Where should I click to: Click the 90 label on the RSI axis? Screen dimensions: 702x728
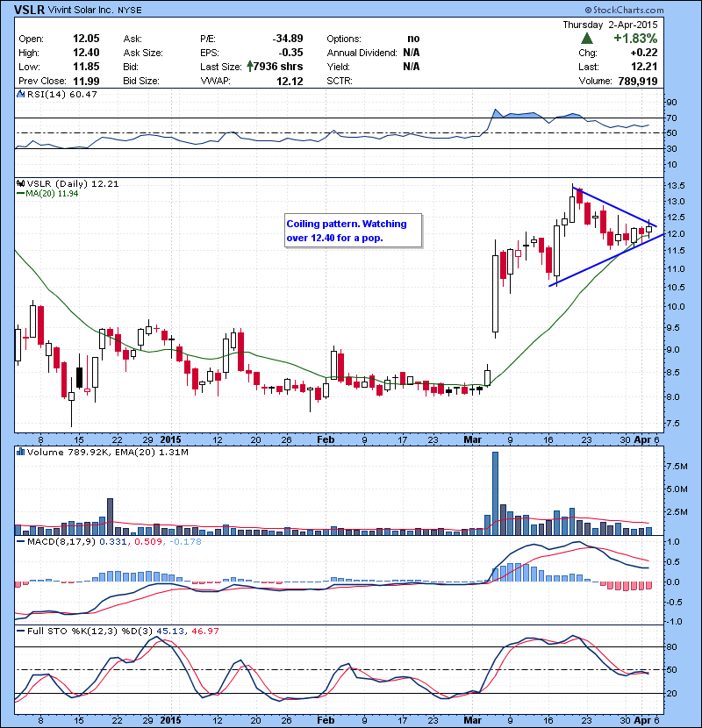(672, 103)
